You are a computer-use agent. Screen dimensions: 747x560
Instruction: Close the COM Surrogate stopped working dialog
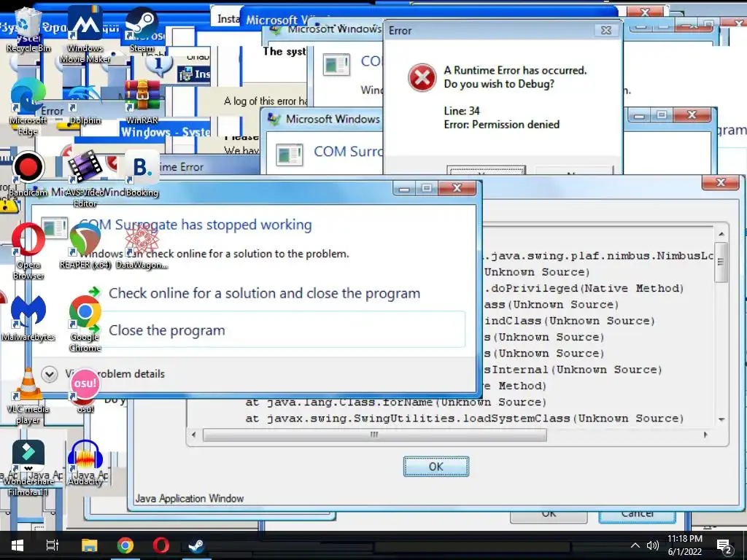[x=457, y=188]
